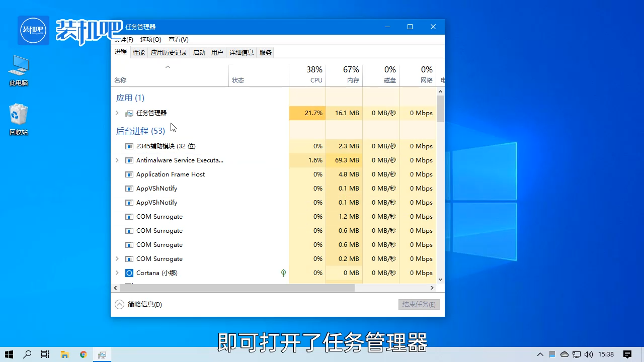644x362 pixels.
Task: Open the volume speaker icon in tray
Action: click(589, 354)
